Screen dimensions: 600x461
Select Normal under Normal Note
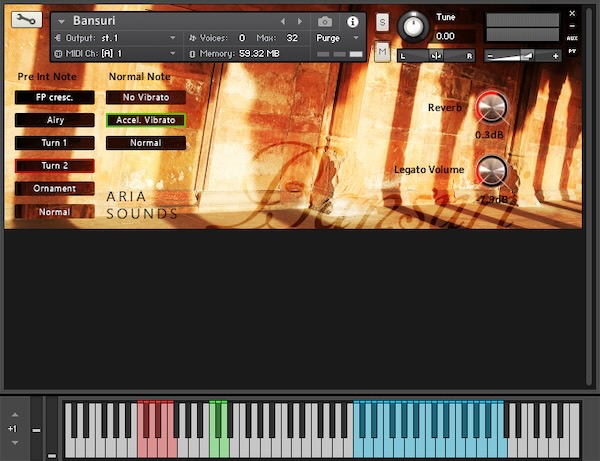146,143
